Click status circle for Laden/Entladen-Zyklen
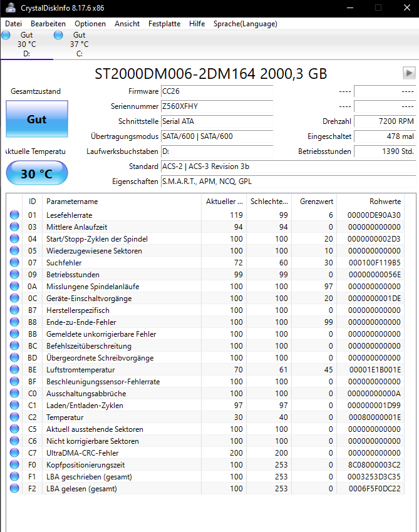Image resolution: width=419 pixels, height=532 pixels. click(14, 405)
